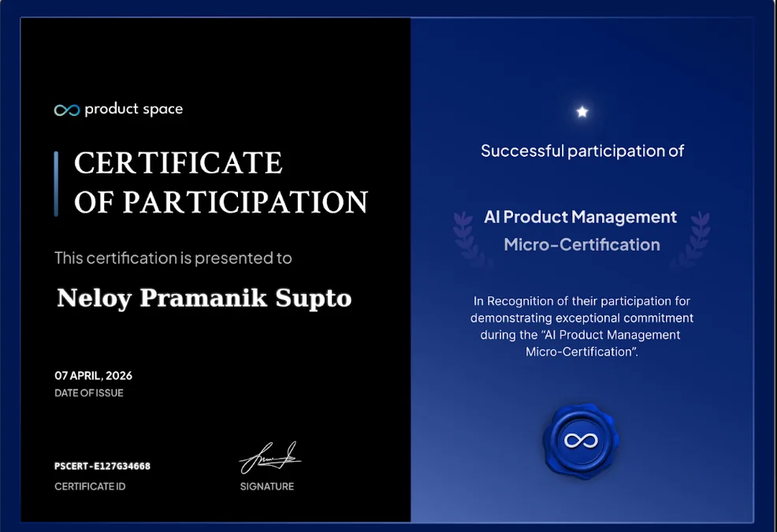This screenshot has width=777, height=532.
Task: Click the white star icon above the heading
Action: pyautogui.click(x=582, y=112)
